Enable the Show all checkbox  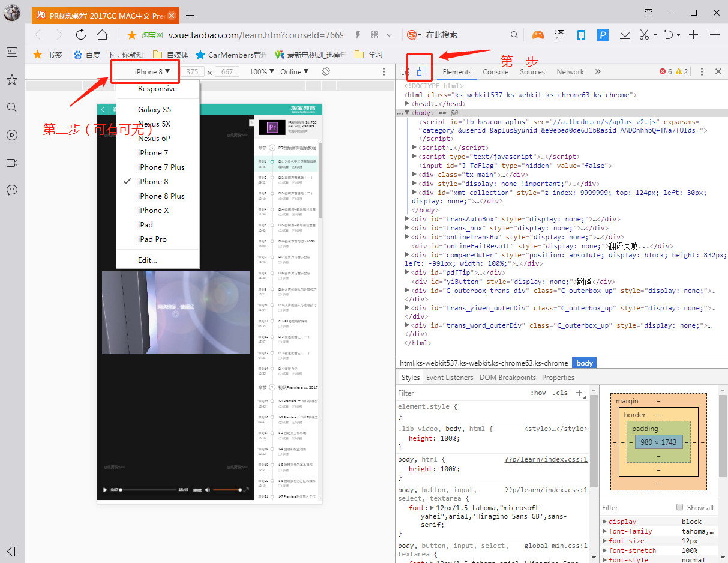coord(680,507)
